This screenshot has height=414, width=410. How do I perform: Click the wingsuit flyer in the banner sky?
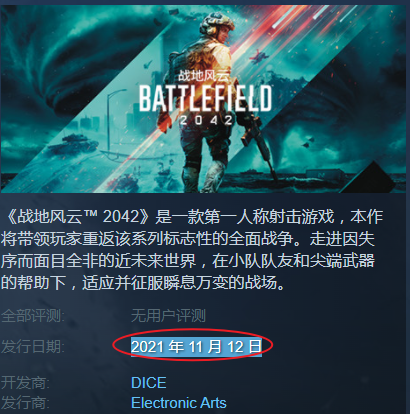click(x=260, y=58)
